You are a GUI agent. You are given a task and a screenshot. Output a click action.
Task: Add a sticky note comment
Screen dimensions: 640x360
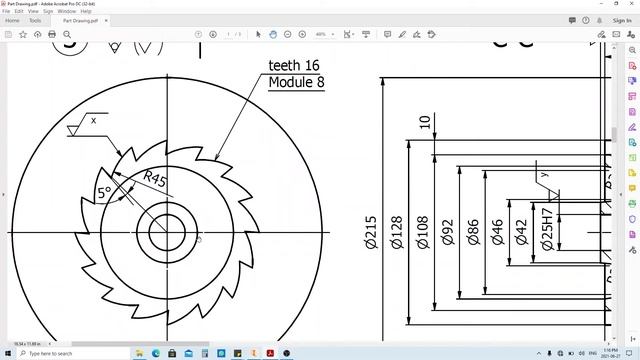point(387,35)
